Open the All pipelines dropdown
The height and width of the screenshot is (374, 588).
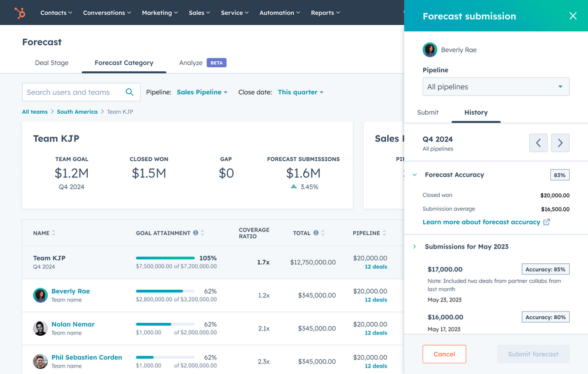(x=496, y=87)
